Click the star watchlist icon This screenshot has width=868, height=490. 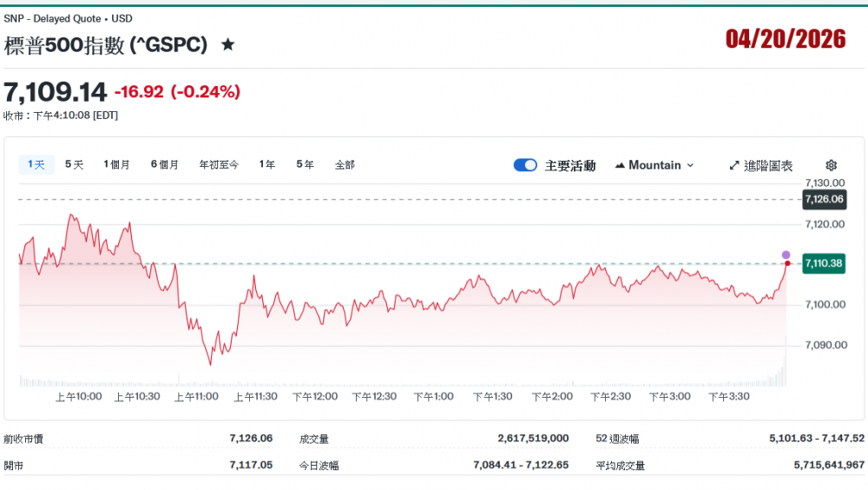pos(227,44)
